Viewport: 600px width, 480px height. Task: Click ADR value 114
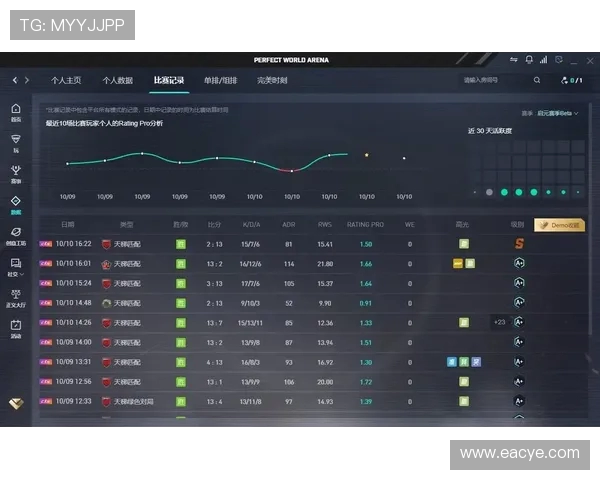289,264
